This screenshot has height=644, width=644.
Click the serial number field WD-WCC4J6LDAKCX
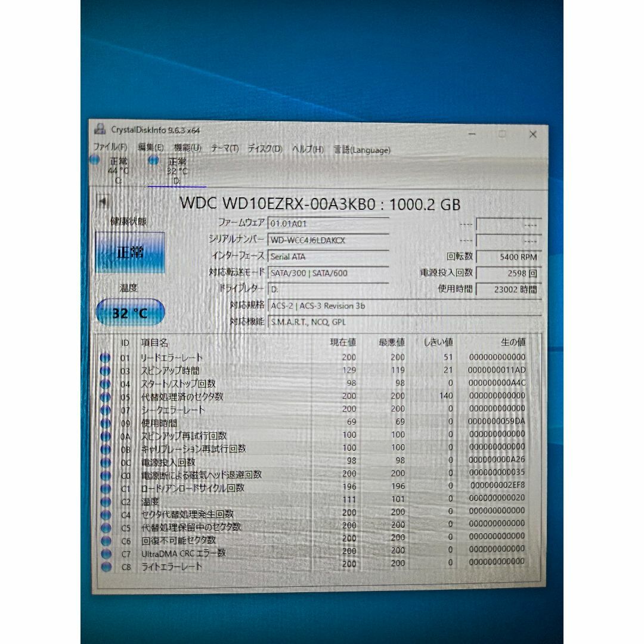pyautogui.click(x=328, y=240)
